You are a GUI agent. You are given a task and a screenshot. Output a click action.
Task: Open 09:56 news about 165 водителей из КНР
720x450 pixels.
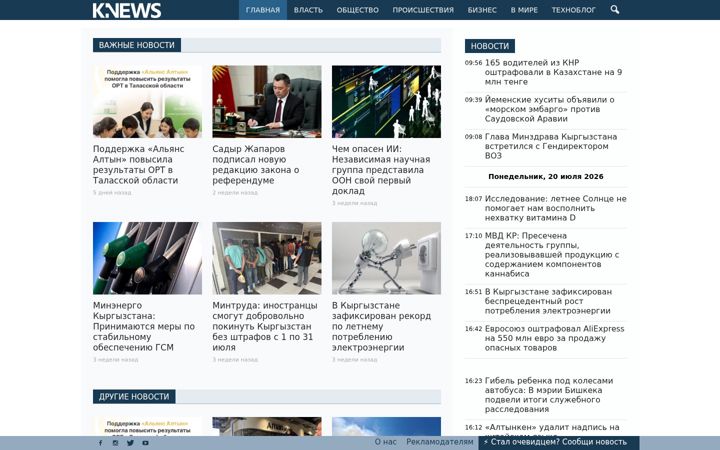(553, 72)
